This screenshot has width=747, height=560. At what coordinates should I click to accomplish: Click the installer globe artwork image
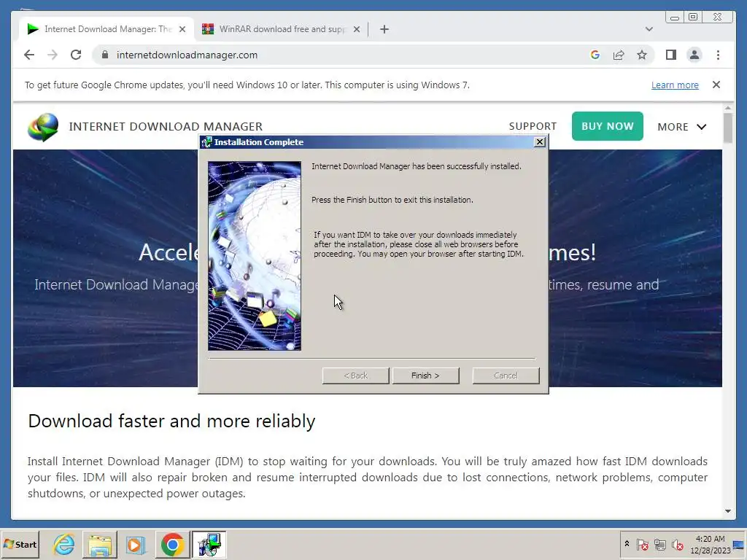(255, 256)
